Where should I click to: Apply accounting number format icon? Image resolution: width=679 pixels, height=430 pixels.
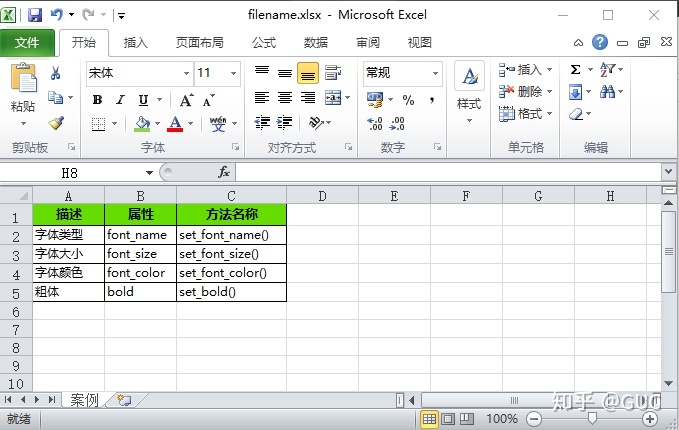pyautogui.click(x=375, y=100)
